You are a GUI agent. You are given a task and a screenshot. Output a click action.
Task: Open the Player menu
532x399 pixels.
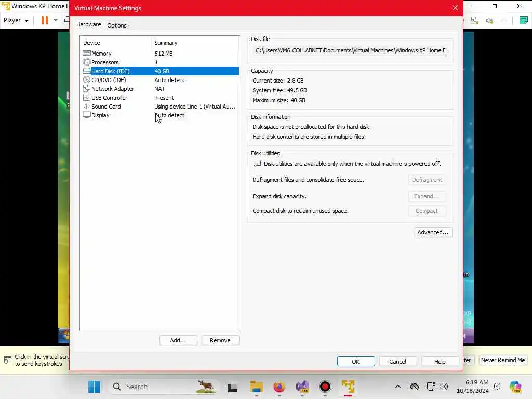tap(16, 20)
